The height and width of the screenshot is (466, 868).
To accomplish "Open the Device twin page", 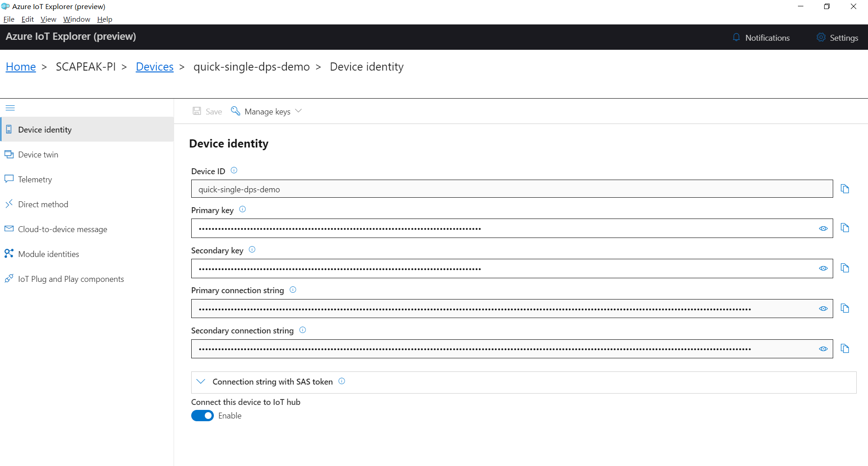I will click(87, 154).
